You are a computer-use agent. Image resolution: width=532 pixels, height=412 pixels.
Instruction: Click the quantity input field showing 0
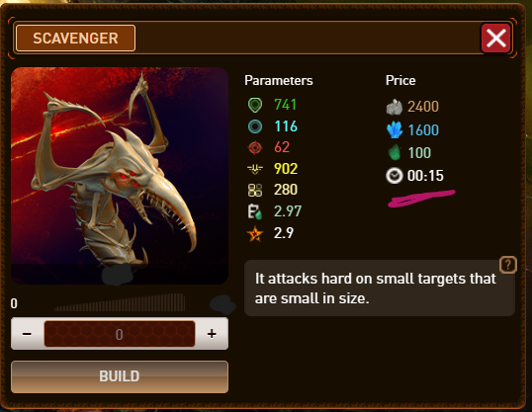[120, 334]
